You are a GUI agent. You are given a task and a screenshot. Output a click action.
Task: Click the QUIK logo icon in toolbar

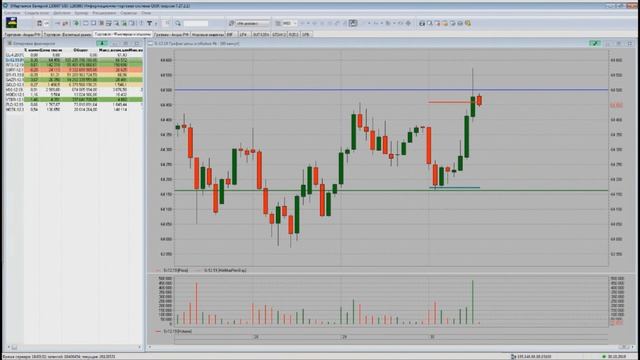[x=11, y=23]
